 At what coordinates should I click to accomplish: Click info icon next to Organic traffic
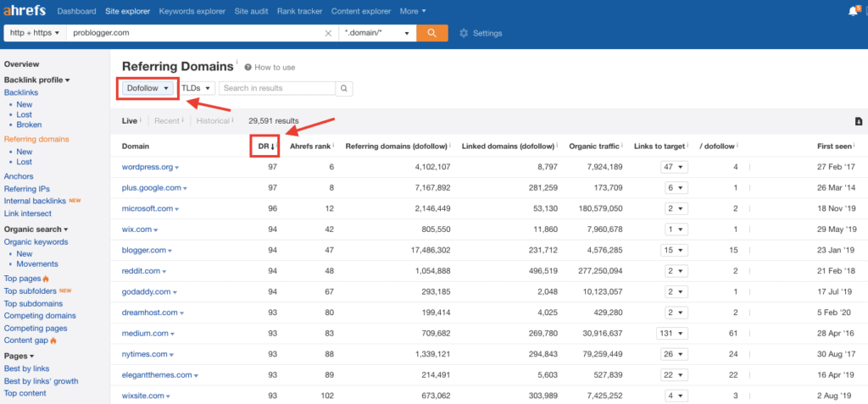[624, 146]
